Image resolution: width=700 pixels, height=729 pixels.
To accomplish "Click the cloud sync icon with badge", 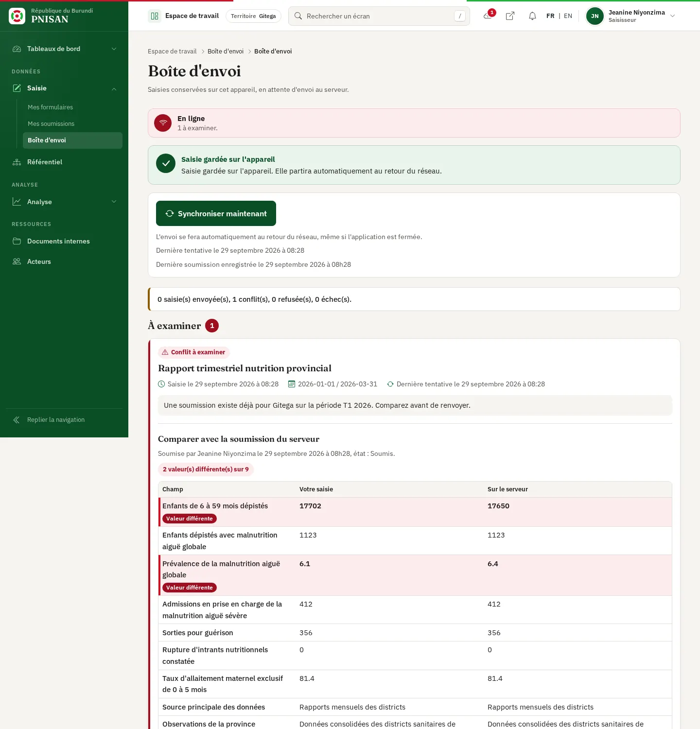I will point(488,16).
